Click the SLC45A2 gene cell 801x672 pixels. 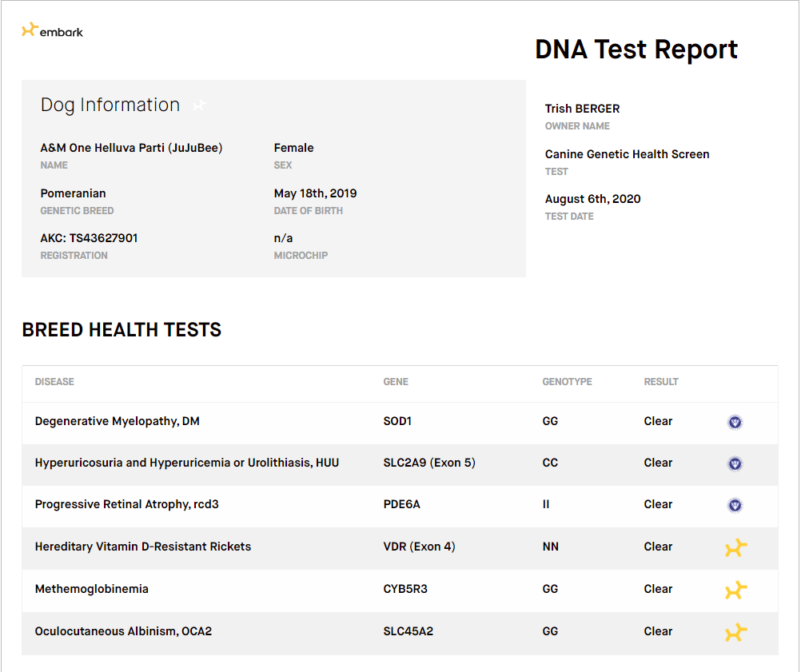408,632
